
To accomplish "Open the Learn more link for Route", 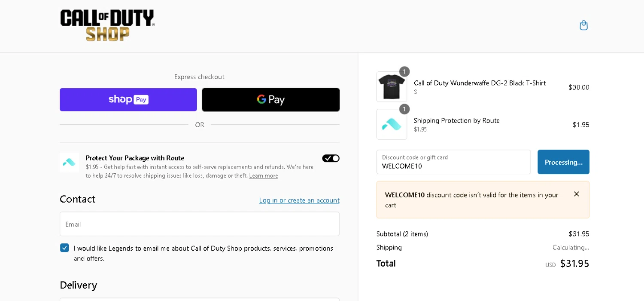I will [x=263, y=175].
